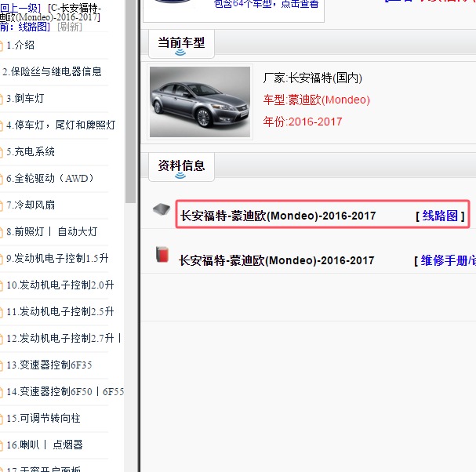Click the gray wiring diagram icon

coord(162,209)
